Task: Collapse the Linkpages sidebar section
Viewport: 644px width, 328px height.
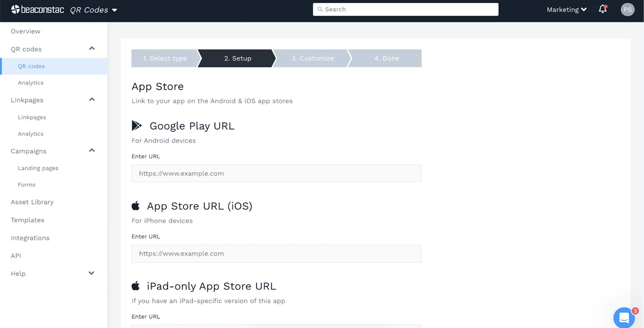Action: point(92,100)
